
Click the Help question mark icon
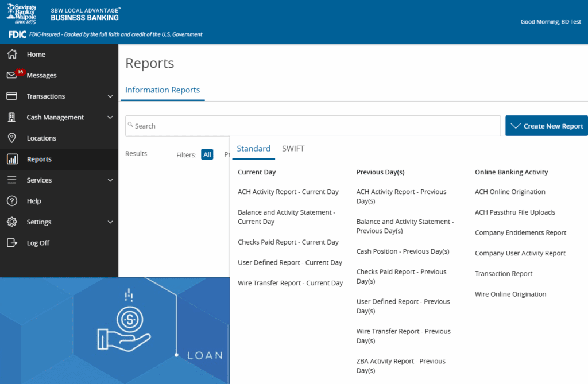point(11,201)
